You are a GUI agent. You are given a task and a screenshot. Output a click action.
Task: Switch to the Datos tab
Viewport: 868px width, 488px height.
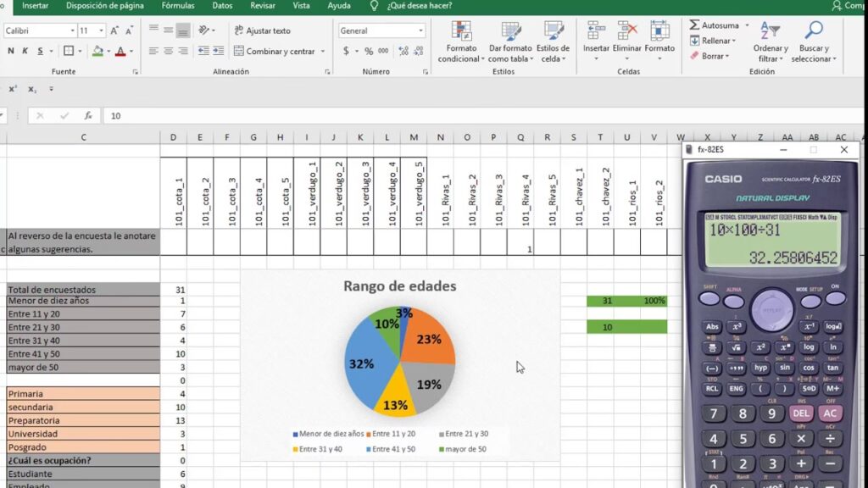point(222,5)
